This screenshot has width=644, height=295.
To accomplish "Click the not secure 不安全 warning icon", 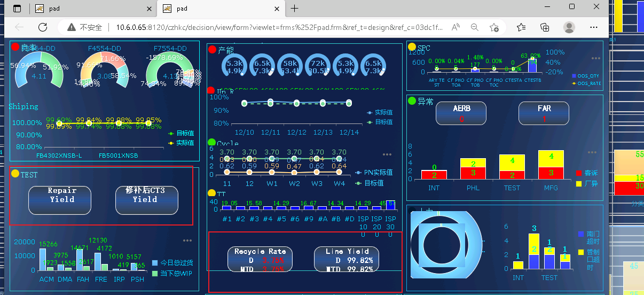I will tap(71, 27).
